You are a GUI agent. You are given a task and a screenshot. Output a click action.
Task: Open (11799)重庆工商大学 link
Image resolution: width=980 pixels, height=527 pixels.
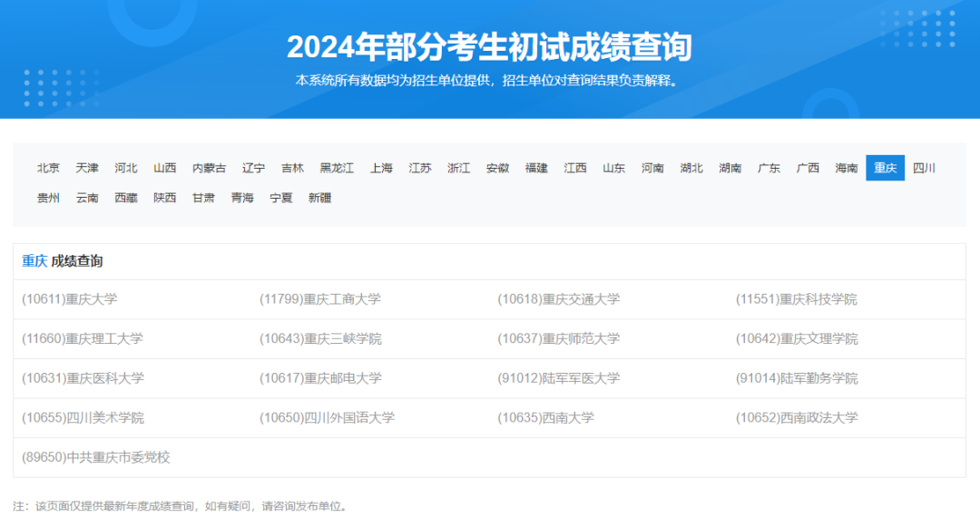pos(320,299)
